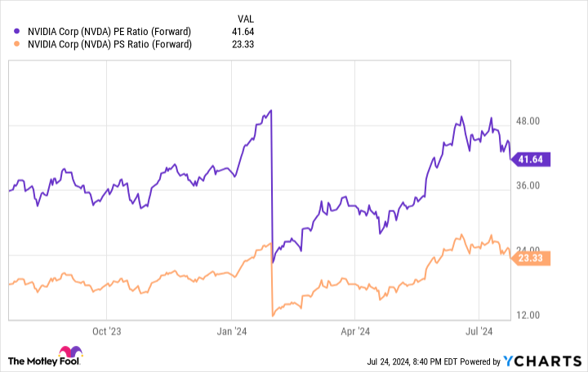Click the 36.00 y-axis label

(528, 185)
